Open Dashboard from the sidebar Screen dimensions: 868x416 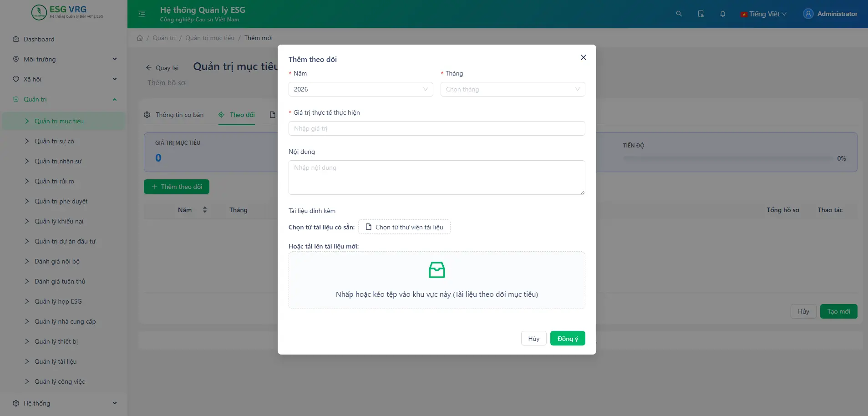click(x=64, y=39)
